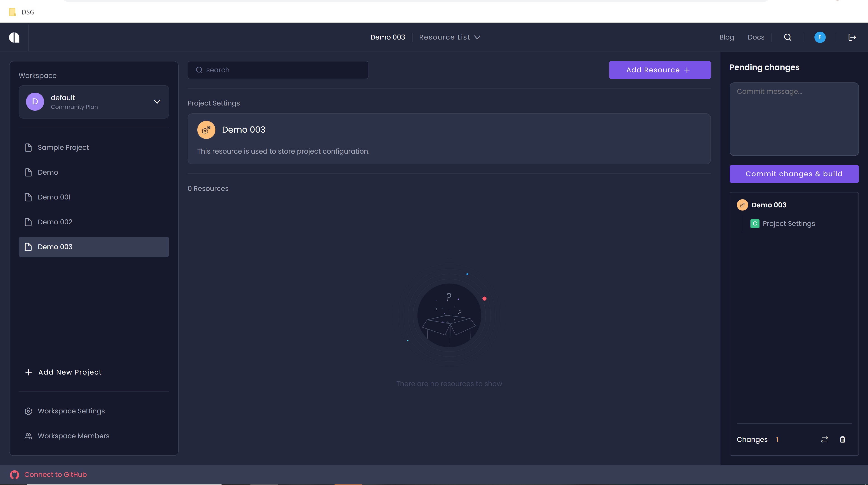868x485 pixels.
Task: Click the logout icon
Action: click(x=852, y=37)
